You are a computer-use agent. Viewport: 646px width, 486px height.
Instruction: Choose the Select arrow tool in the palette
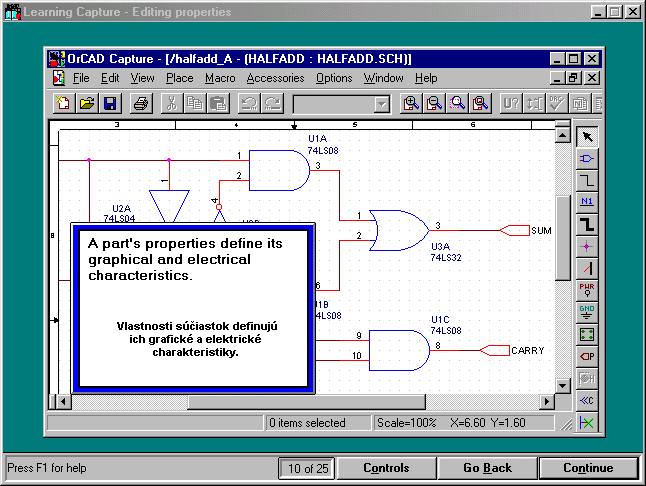coord(587,136)
